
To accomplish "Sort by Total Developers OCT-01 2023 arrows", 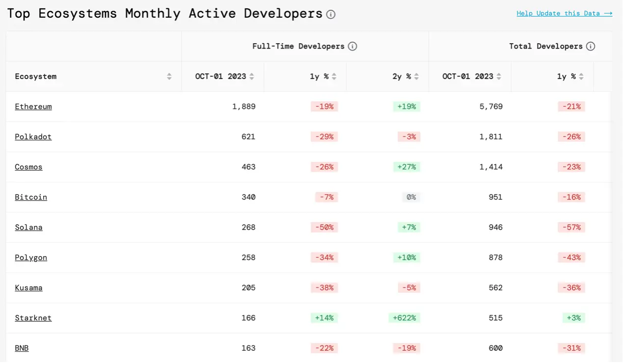I will coord(499,77).
